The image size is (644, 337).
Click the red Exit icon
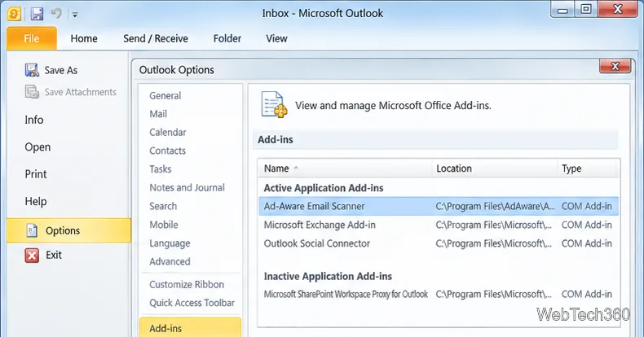coord(32,255)
